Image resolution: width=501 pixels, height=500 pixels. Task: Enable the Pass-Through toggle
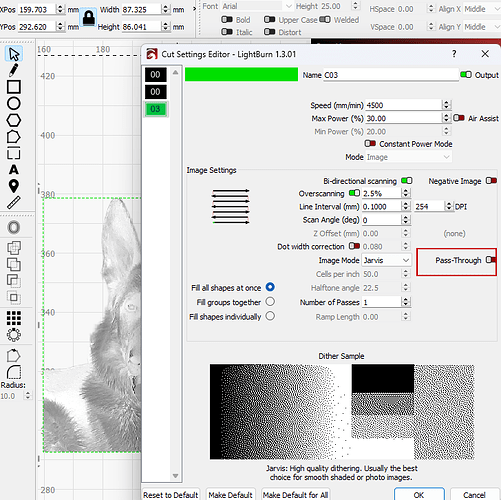click(491, 260)
